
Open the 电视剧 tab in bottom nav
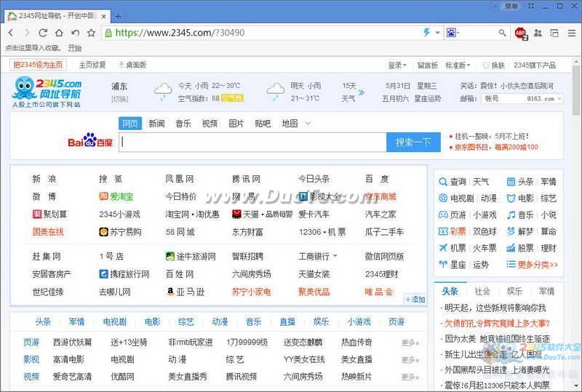pos(115,322)
